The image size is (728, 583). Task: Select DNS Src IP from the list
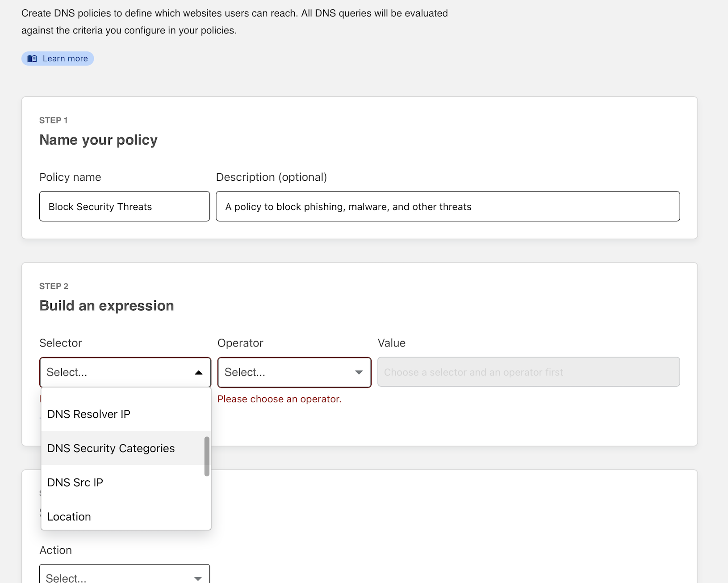(75, 482)
